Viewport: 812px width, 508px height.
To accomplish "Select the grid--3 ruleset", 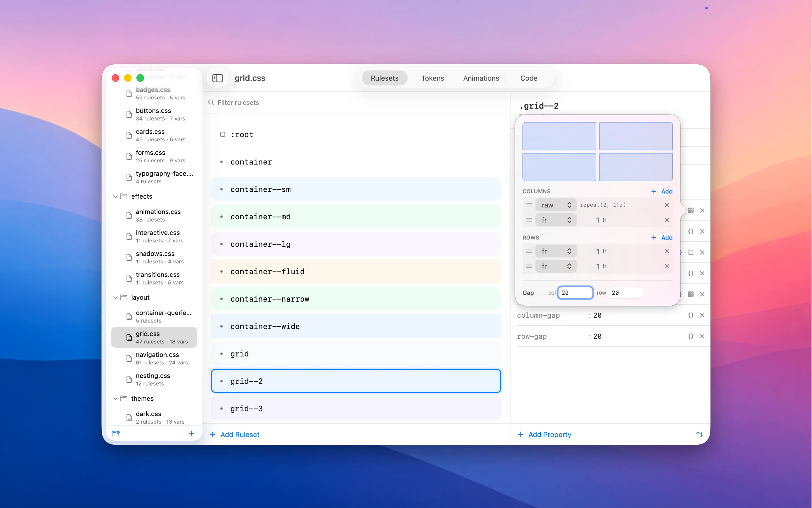I will tap(356, 409).
